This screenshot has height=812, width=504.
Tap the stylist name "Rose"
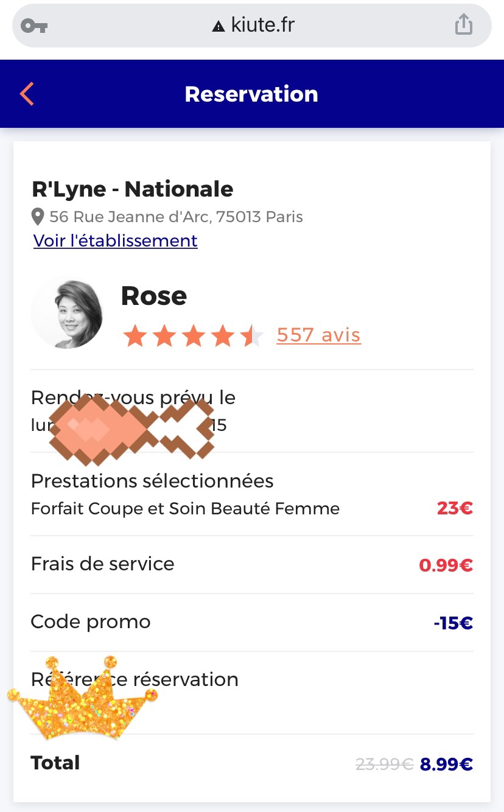click(x=154, y=296)
